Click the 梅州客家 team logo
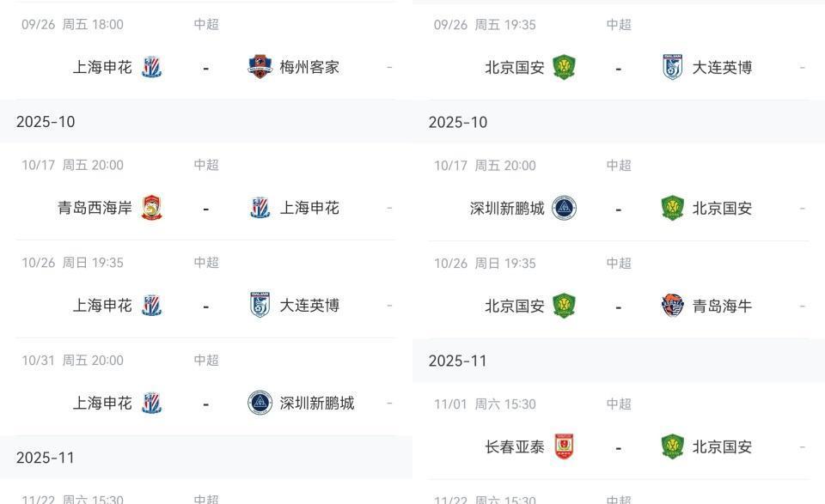The image size is (825, 504). pos(260,67)
